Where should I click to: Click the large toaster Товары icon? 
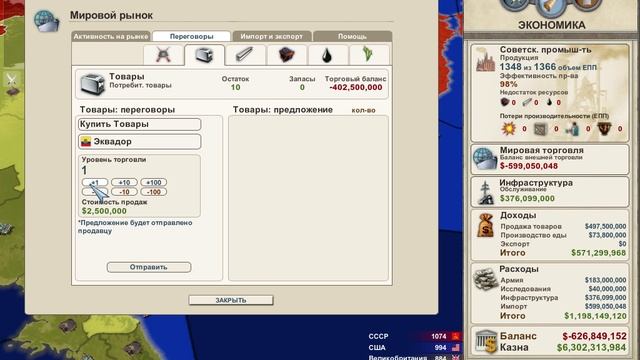(92, 84)
